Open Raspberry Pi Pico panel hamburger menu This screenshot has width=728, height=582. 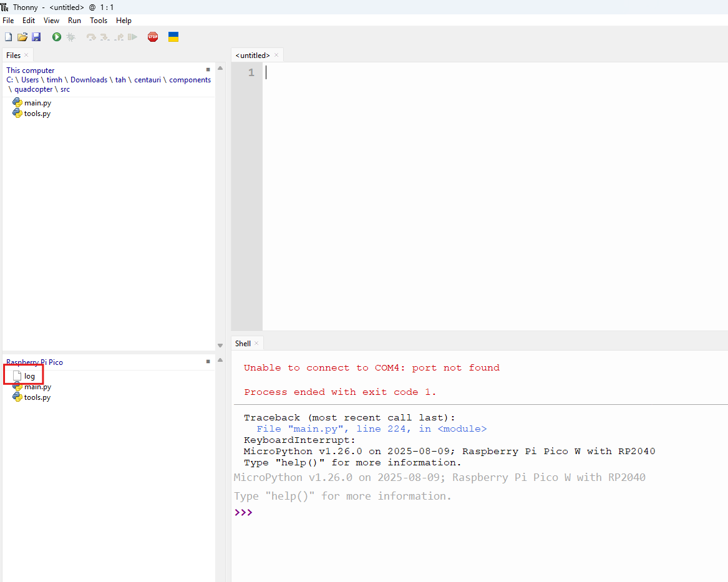pyautogui.click(x=208, y=362)
